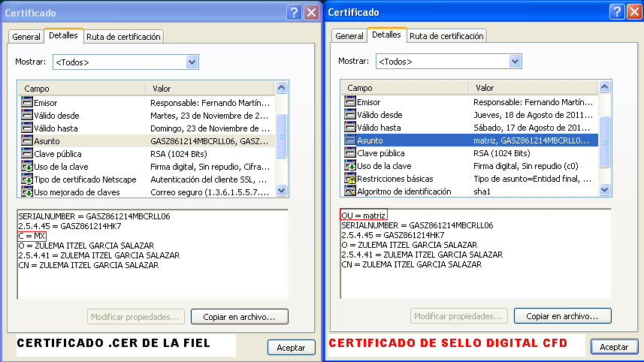Click Tipo de certificado Netscape field icon
This screenshot has height=362, width=644.
point(27,179)
